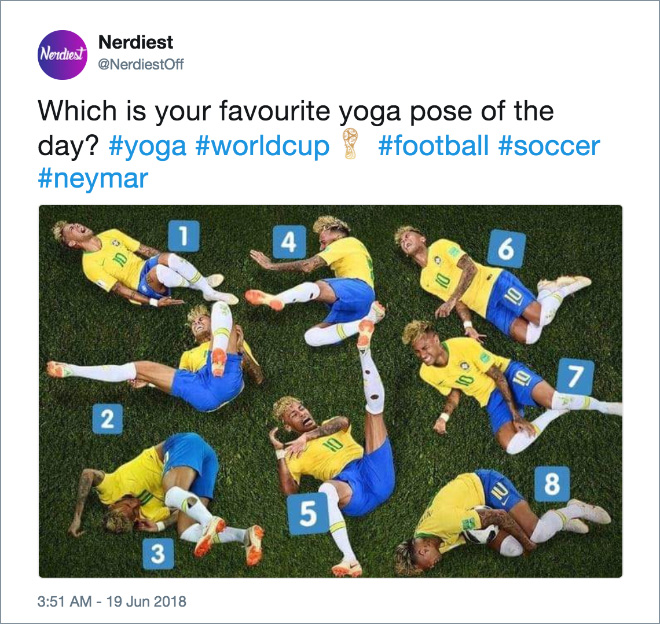
Task: Click the blue number 5 badge
Action: (x=308, y=514)
